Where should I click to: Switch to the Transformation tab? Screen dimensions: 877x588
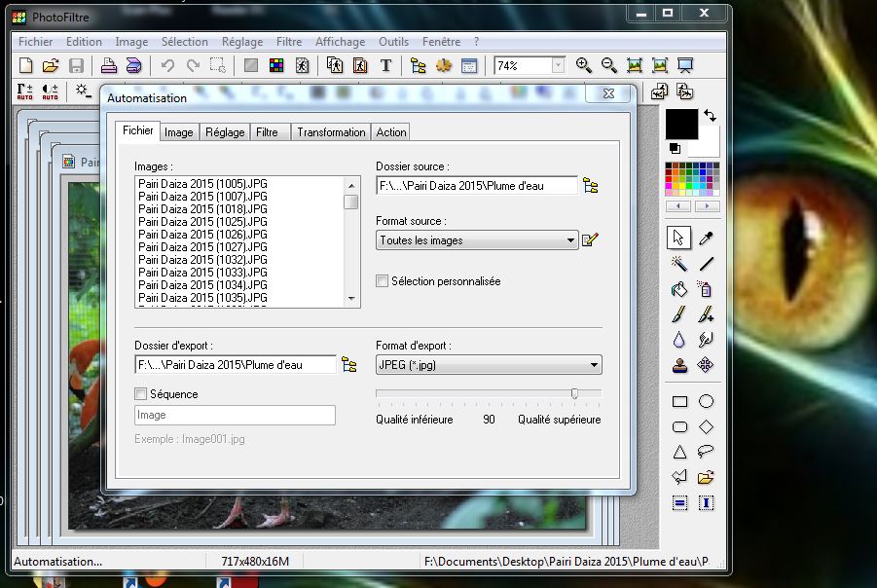tap(331, 132)
